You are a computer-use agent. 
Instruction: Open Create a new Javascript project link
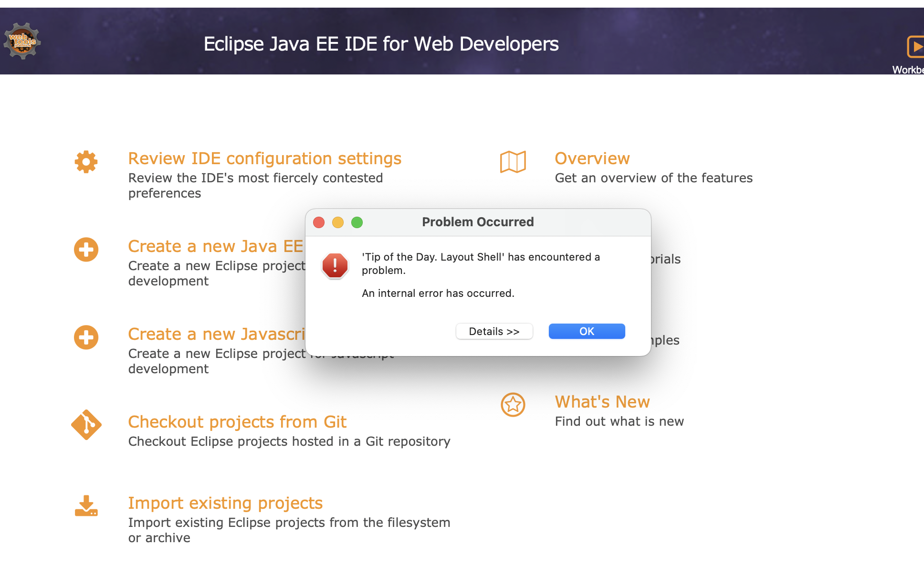[217, 334]
